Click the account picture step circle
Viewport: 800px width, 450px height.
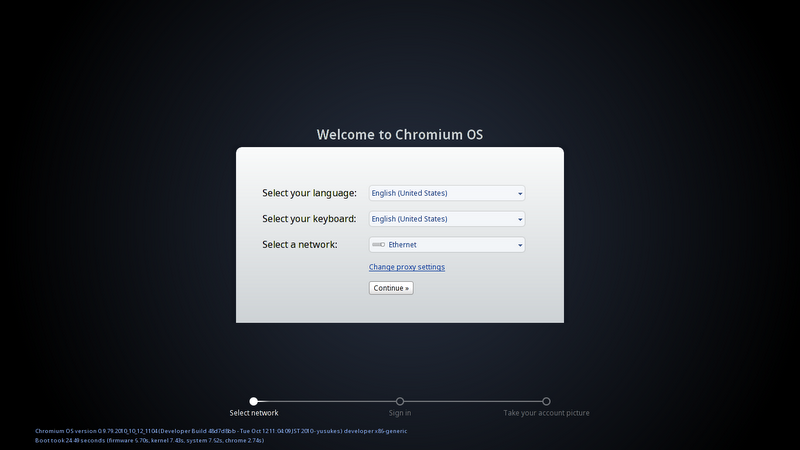click(x=546, y=401)
